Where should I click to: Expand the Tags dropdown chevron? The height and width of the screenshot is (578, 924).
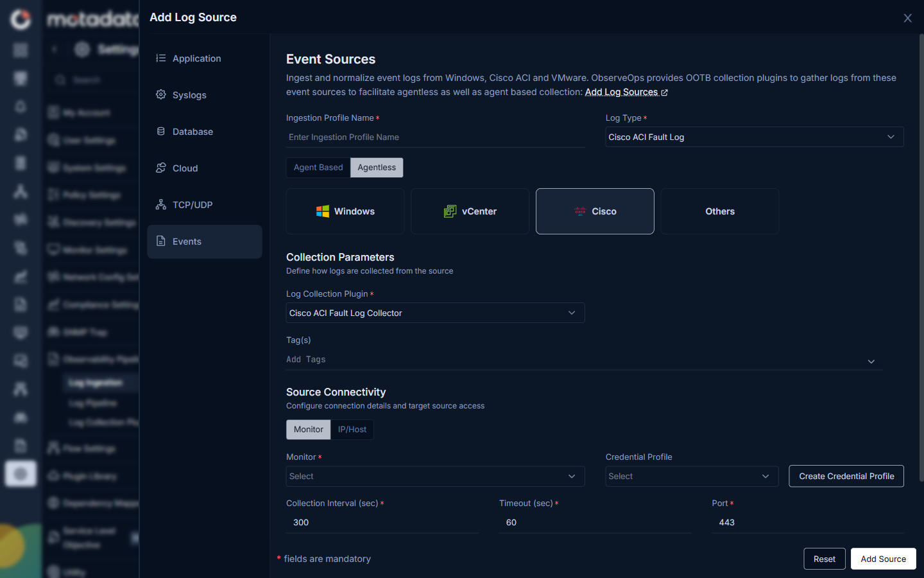click(871, 362)
